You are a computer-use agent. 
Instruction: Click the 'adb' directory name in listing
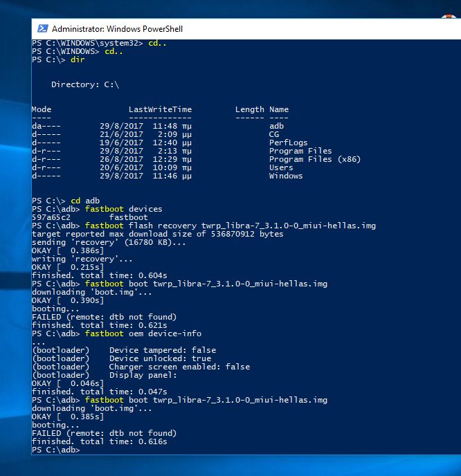pyautogui.click(x=276, y=126)
